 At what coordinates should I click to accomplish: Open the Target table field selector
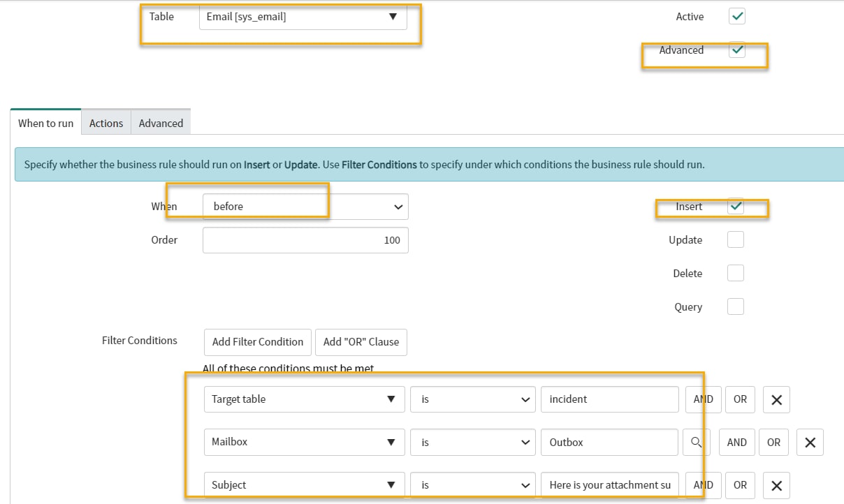point(304,399)
